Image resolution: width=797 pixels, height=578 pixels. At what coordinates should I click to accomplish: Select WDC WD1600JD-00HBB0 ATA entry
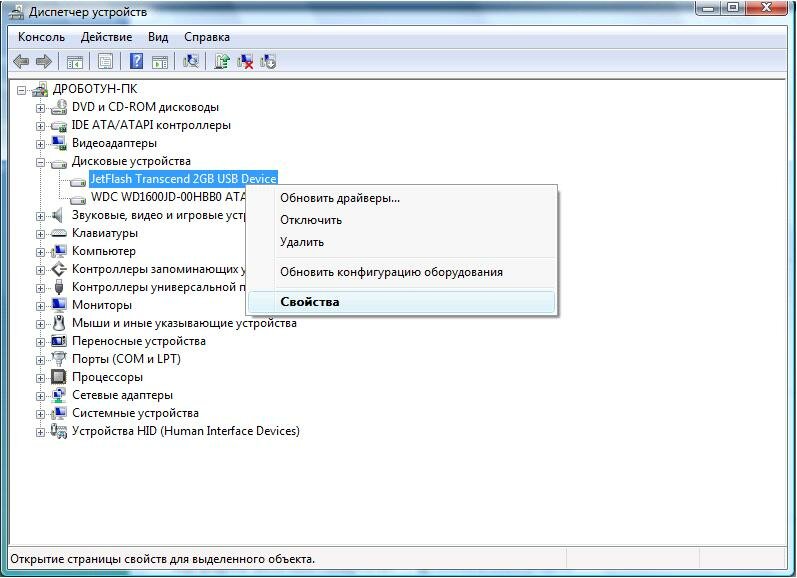click(168, 196)
